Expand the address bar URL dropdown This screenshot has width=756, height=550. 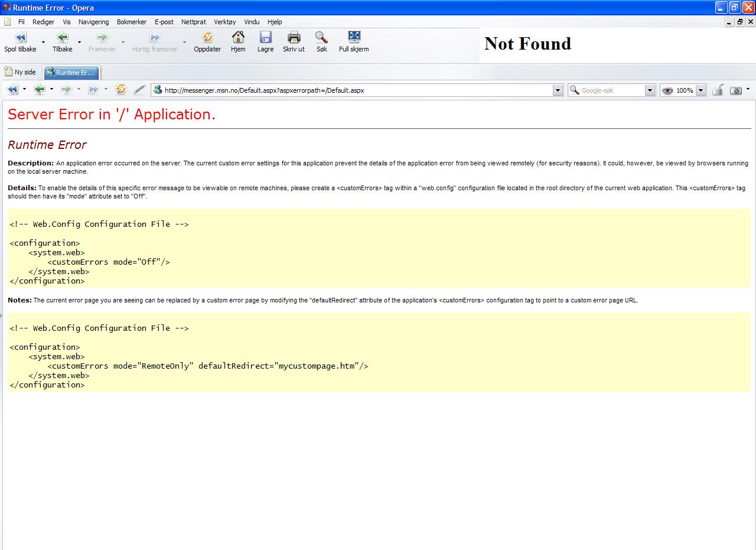(x=558, y=90)
